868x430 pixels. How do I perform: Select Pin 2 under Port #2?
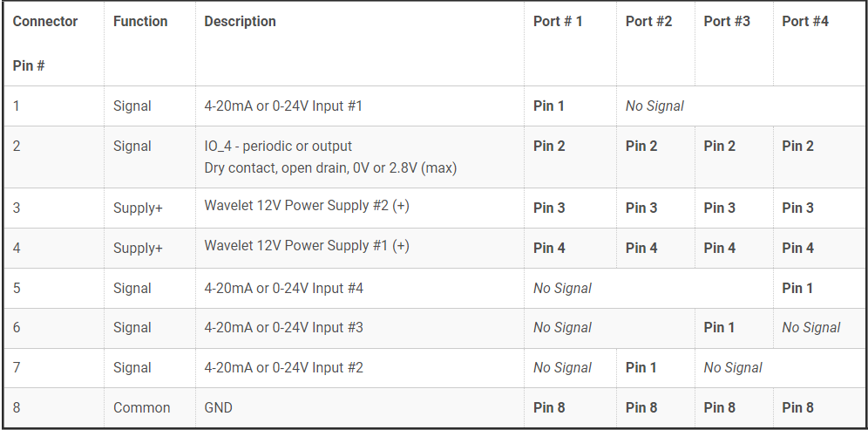click(641, 146)
